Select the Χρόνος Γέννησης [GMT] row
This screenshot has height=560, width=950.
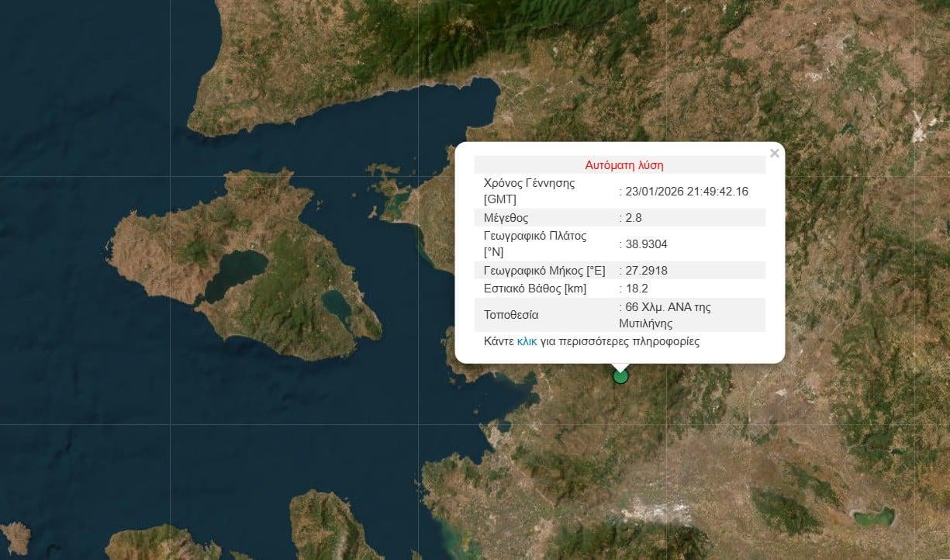coord(543,190)
